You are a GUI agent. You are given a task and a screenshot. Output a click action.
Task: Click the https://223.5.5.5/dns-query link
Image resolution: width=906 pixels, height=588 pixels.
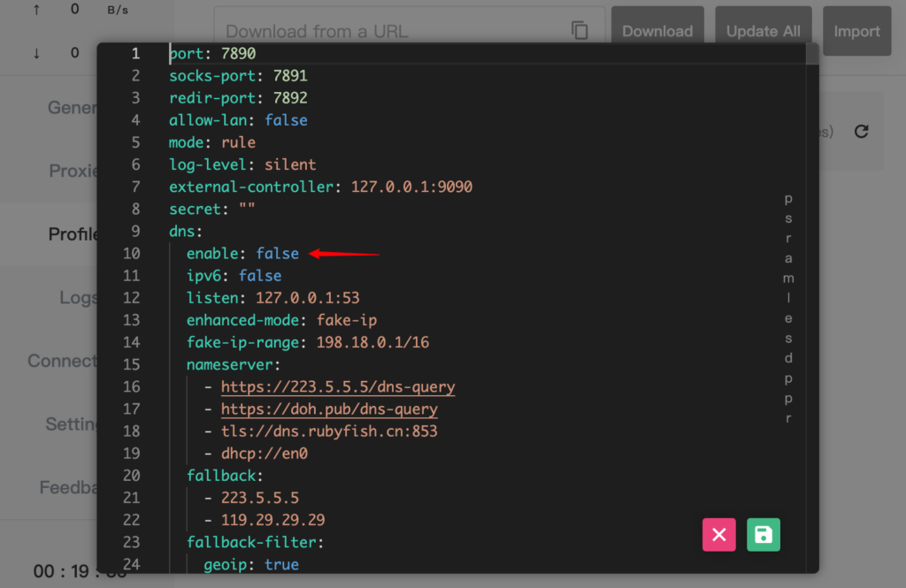[338, 387]
